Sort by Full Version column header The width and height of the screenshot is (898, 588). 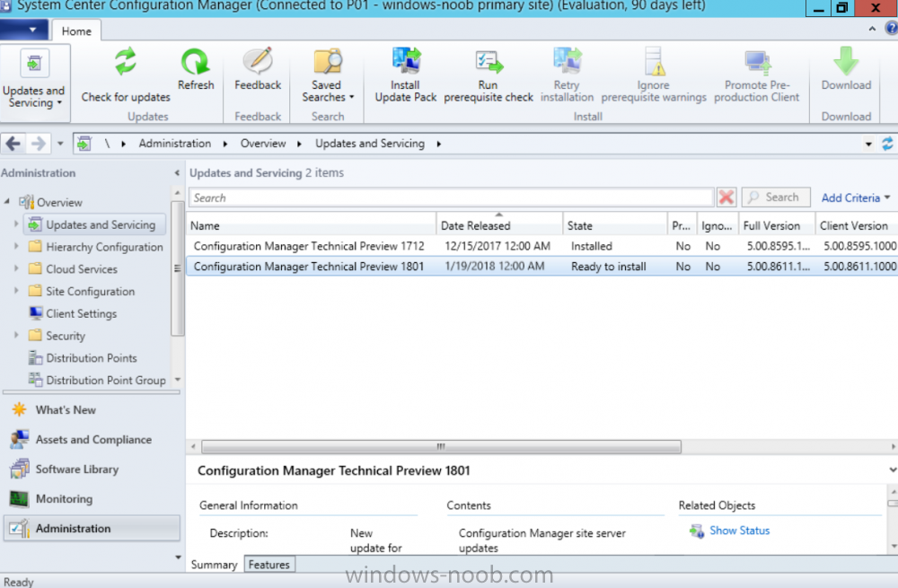(x=777, y=225)
